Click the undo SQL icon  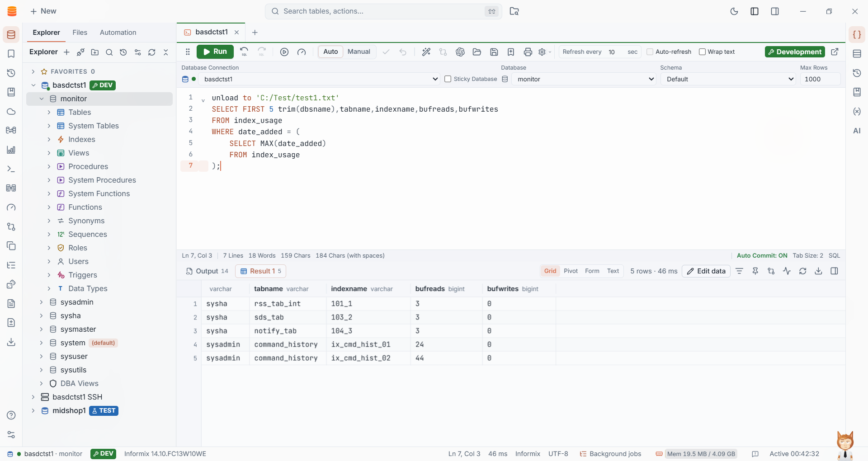click(244, 52)
